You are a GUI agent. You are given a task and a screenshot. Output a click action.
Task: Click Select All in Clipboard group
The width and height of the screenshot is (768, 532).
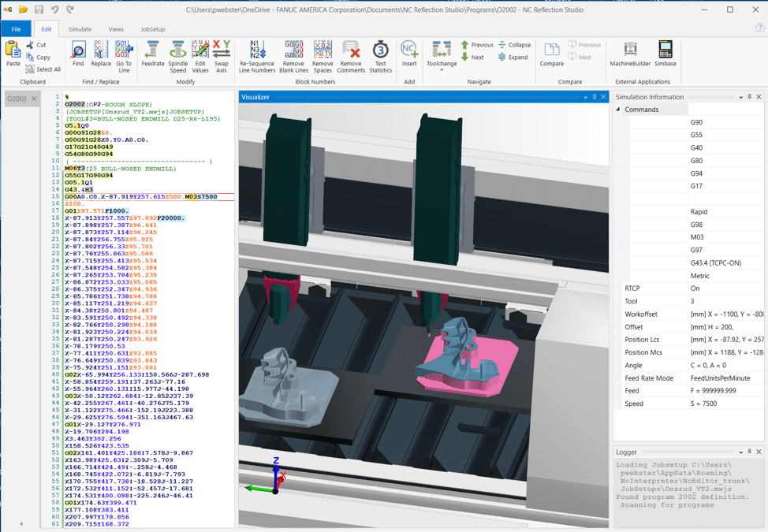click(43, 69)
